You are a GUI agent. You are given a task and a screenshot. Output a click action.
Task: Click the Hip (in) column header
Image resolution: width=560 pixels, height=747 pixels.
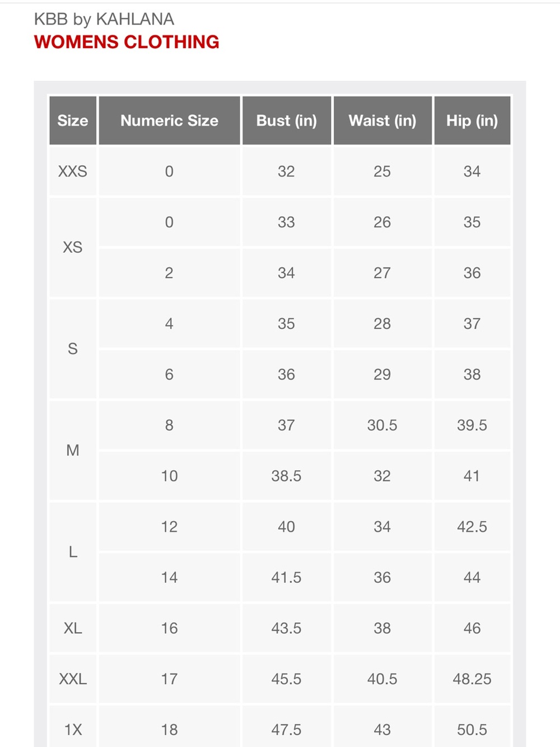point(472,120)
